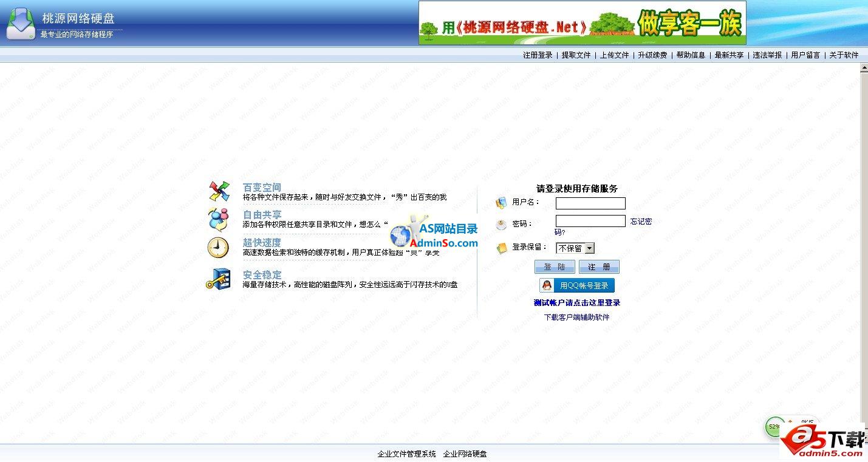The image size is (868, 462).
Task: Click the 登陆 login button
Action: 555,267
